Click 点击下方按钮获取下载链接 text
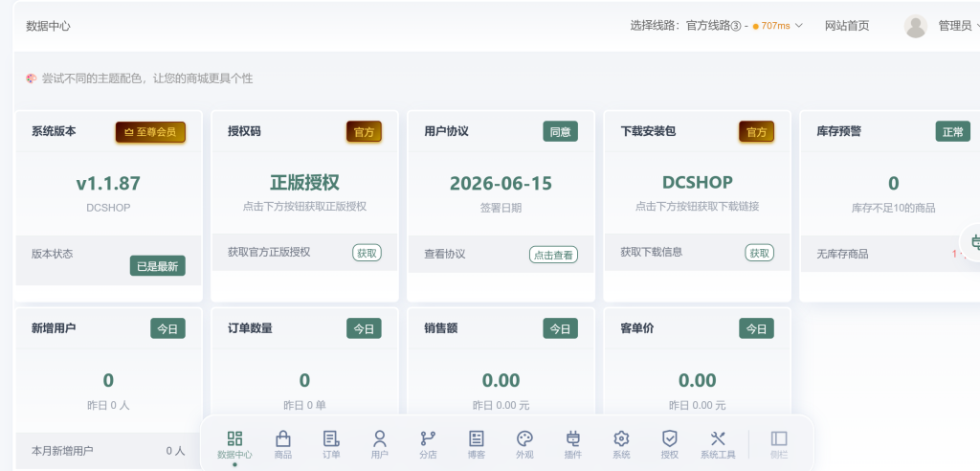Image resolution: width=980 pixels, height=471 pixels. (x=697, y=207)
